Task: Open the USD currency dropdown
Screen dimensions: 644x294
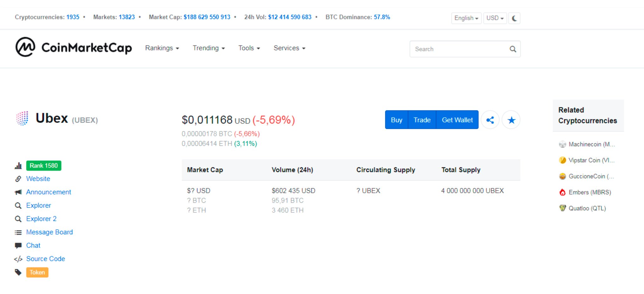Action: [x=495, y=18]
